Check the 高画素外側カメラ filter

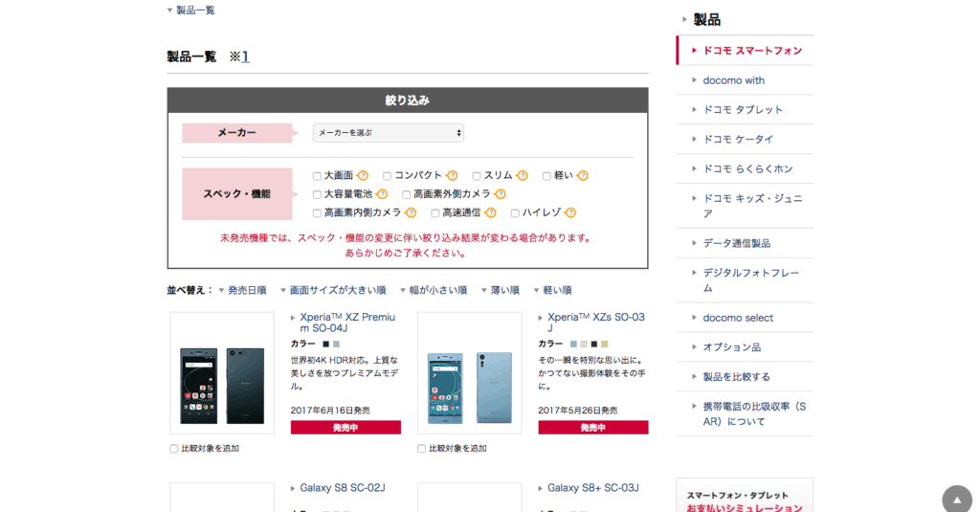click(x=406, y=195)
